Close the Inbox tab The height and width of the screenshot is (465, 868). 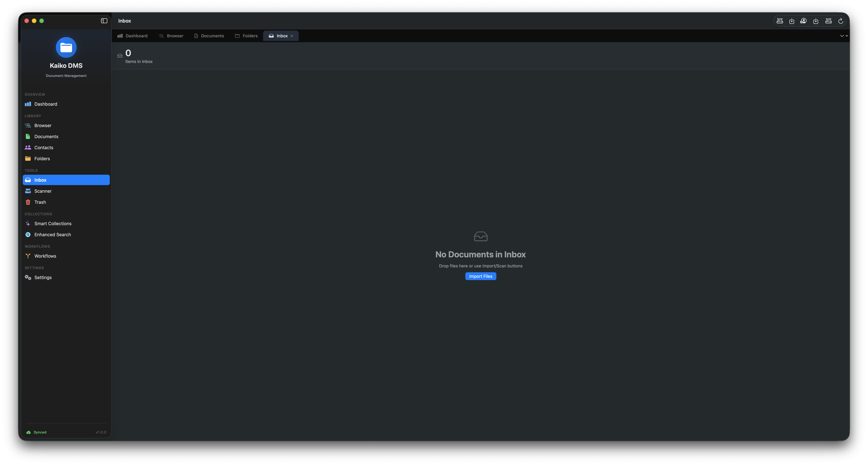292,36
